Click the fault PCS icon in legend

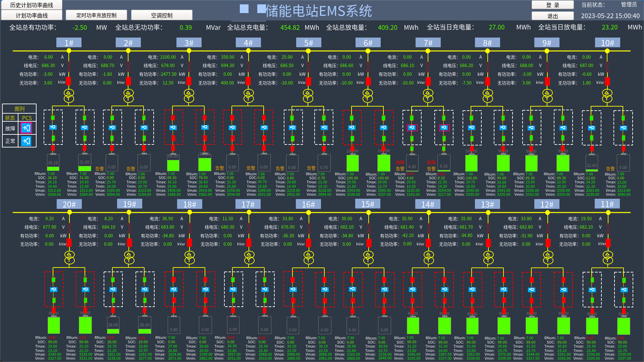[26, 128]
